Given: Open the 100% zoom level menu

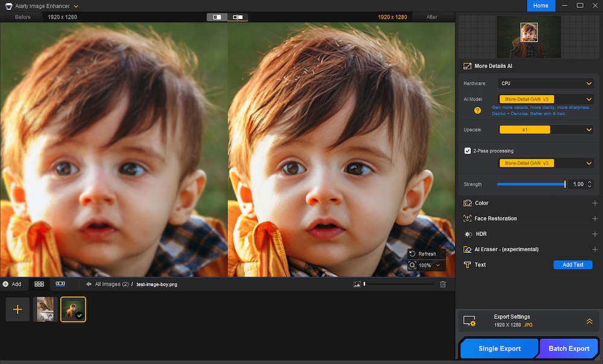Looking at the screenshot, I should pos(427,265).
